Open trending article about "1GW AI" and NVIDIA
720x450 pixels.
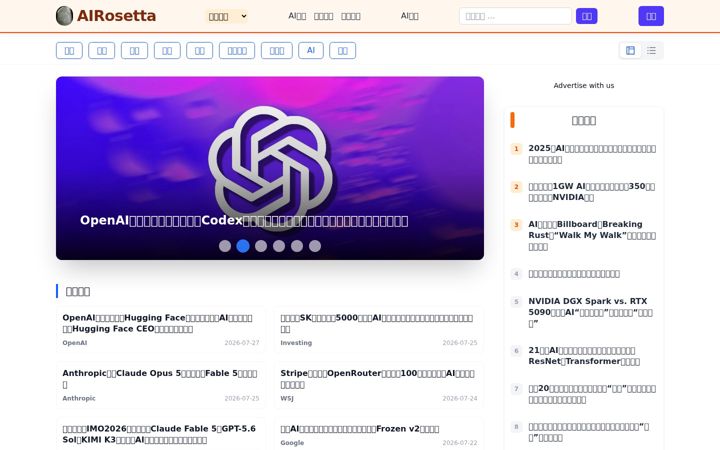click(x=592, y=191)
